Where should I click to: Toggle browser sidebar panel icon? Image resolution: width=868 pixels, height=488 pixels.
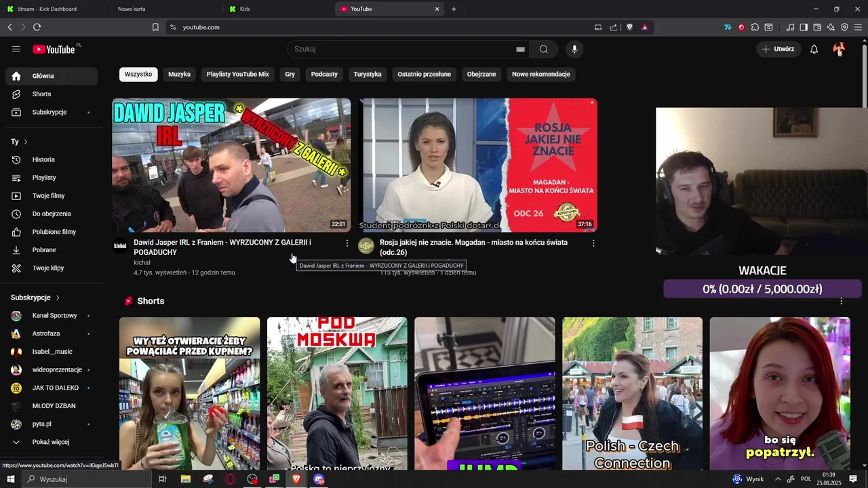pyautogui.click(x=804, y=27)
